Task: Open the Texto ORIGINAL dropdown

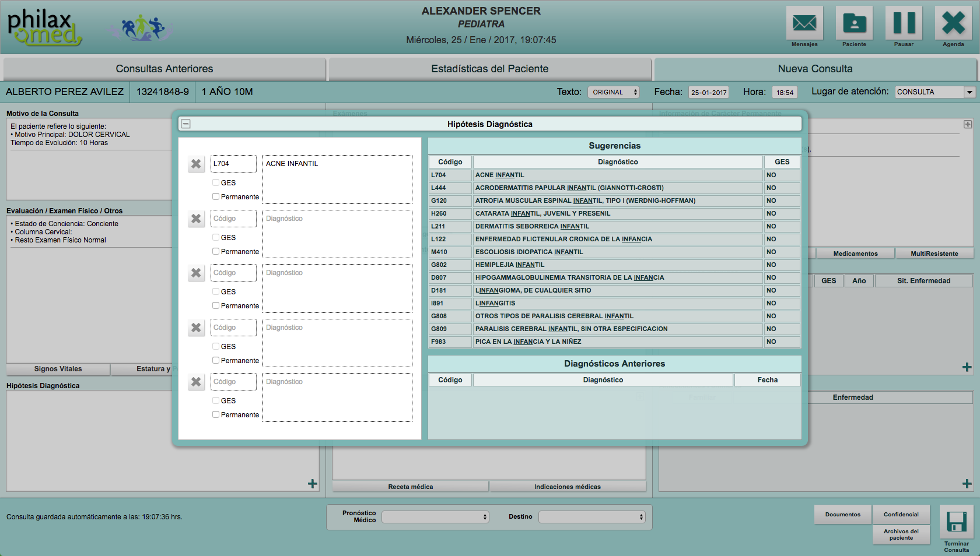Action: pyautogui.click(x=614, y=92)
